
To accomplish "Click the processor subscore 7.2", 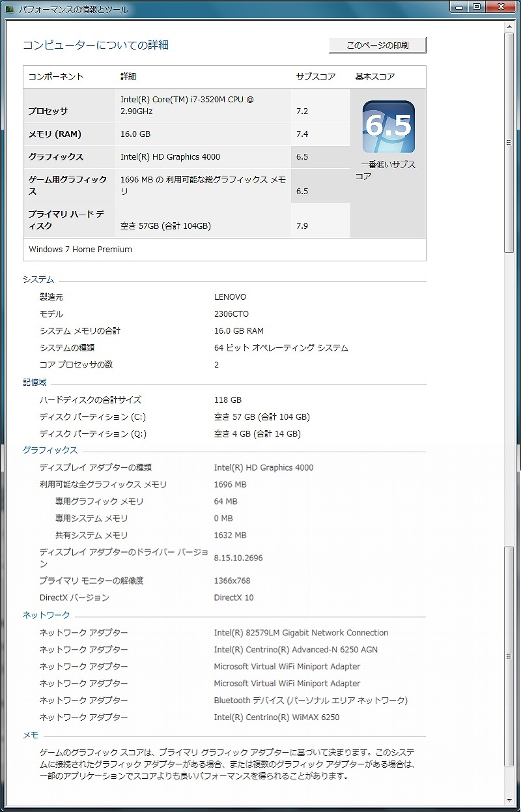I will click(302, 111).
